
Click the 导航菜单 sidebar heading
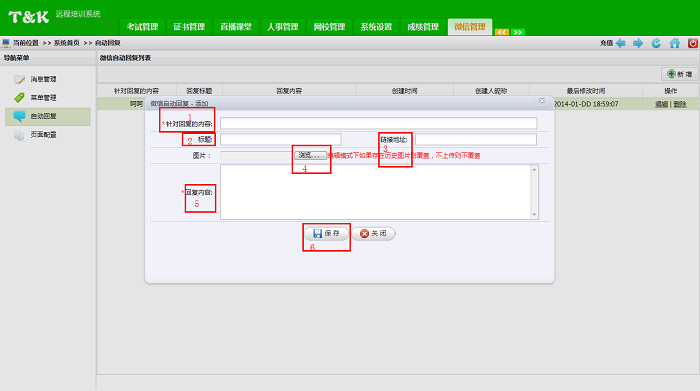[x=17, y=58]
